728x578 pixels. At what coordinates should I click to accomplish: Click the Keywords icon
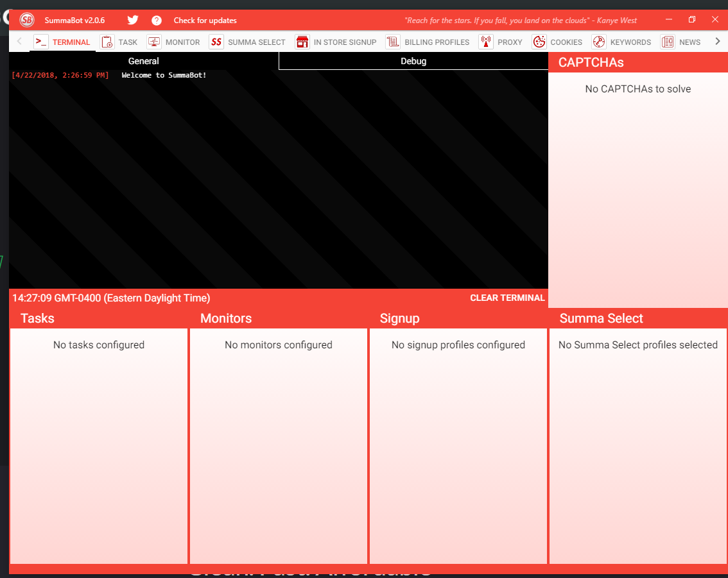click(599, 42)
